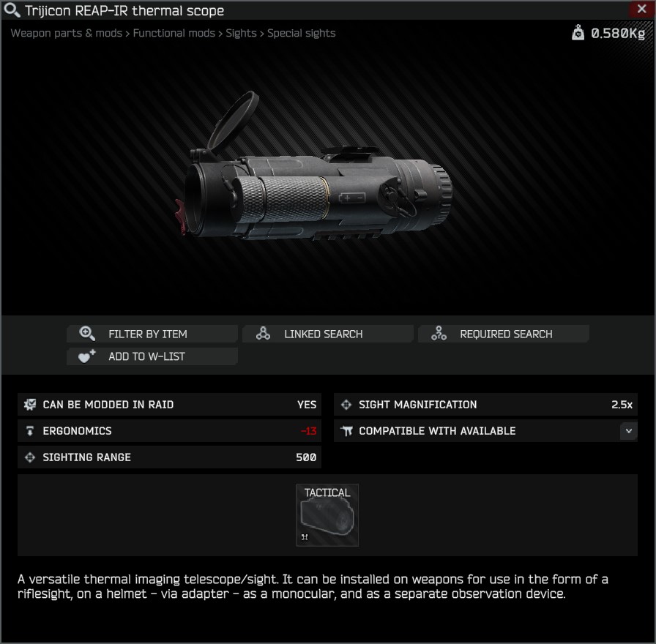Image resolution: width=656 pixels, height=644 pixels.
Task: Click the weight icon near 0.580Kg
Action: [x=578, y=32]
